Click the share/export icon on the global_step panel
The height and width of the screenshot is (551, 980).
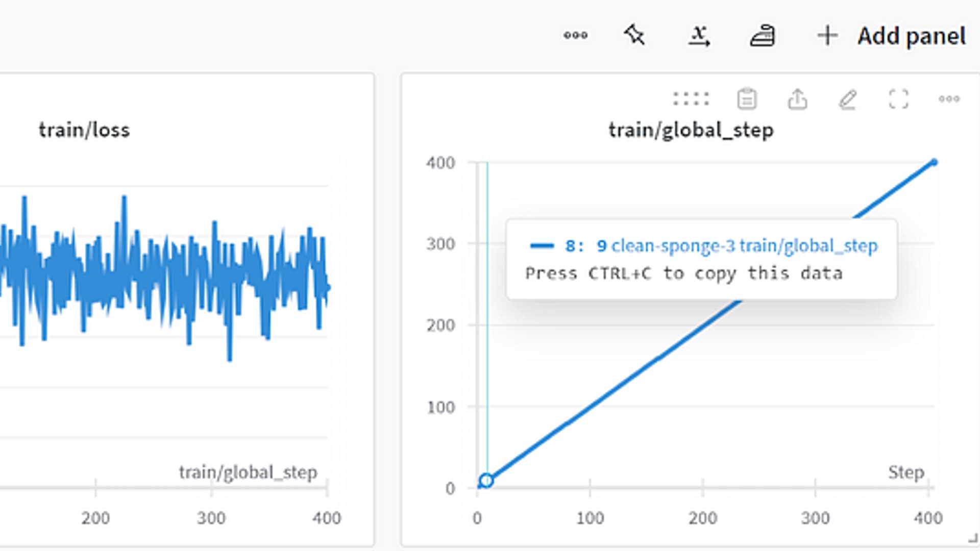(797, 98)
